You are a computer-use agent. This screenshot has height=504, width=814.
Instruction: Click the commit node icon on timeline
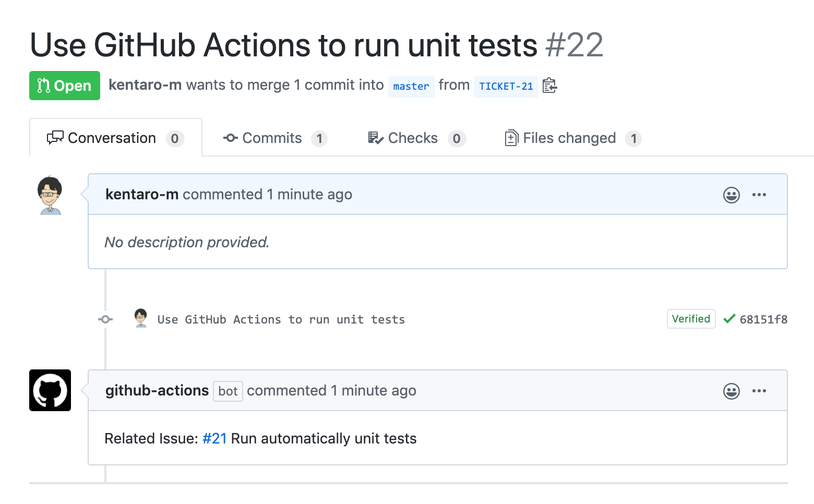[105, 319]
